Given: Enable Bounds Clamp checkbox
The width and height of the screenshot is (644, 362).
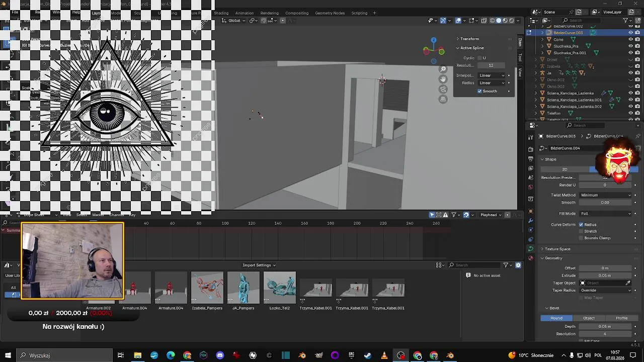Looking at the screenshot, I should coord(581,238).
